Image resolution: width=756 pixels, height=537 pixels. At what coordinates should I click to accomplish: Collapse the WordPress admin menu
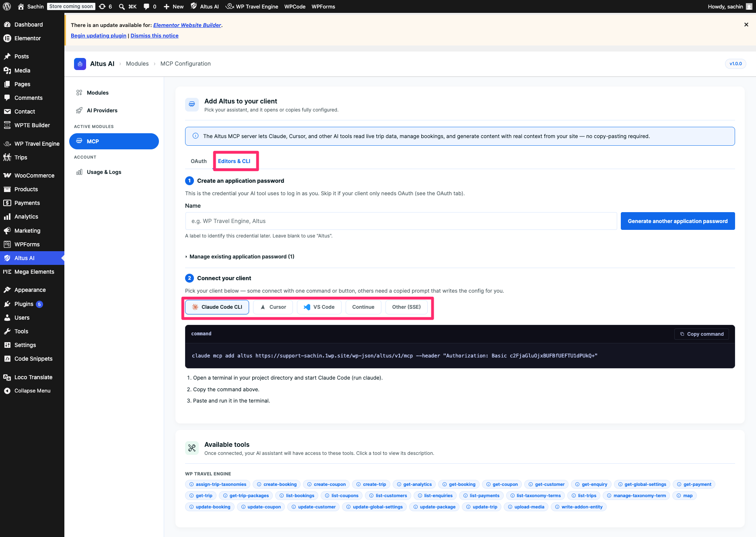pyautogui.click(x=32, y=391)
